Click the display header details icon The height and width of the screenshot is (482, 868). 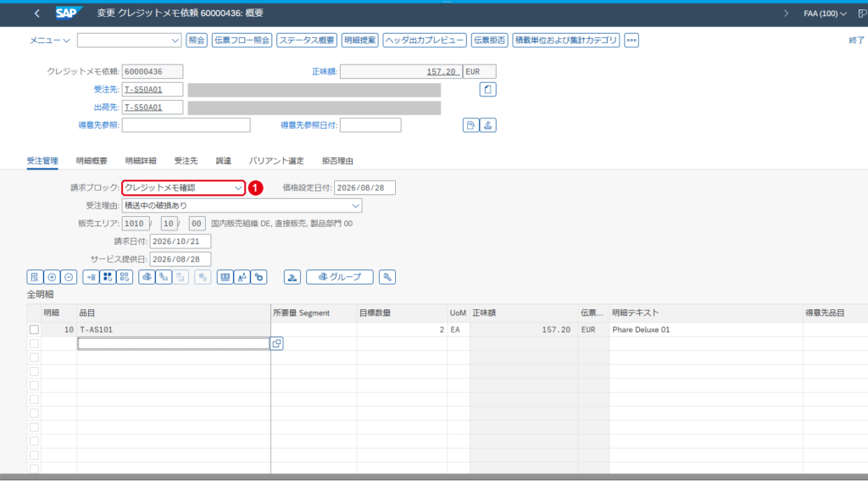click(470, 125)
